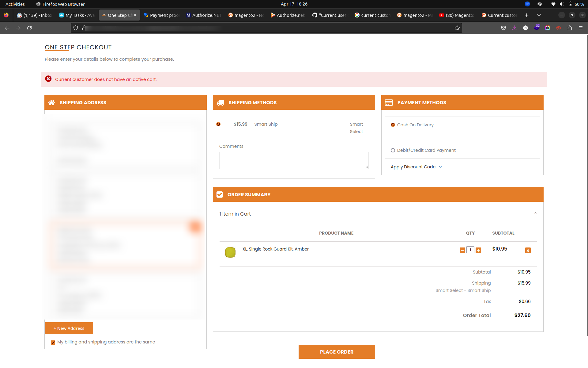
Task: Open the Firefox application hamburger menu
Action: click(581, 28)
